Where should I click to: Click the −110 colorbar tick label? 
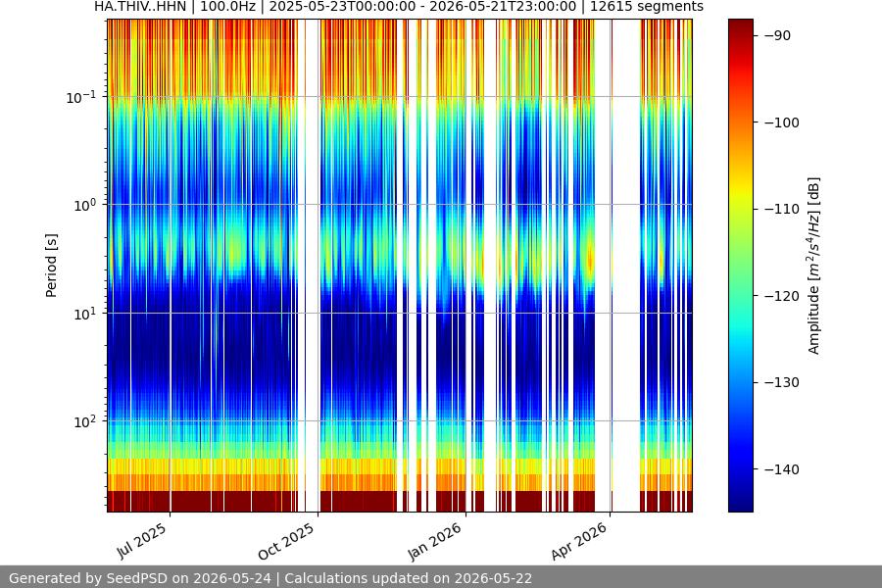click(x=782, y=209)
